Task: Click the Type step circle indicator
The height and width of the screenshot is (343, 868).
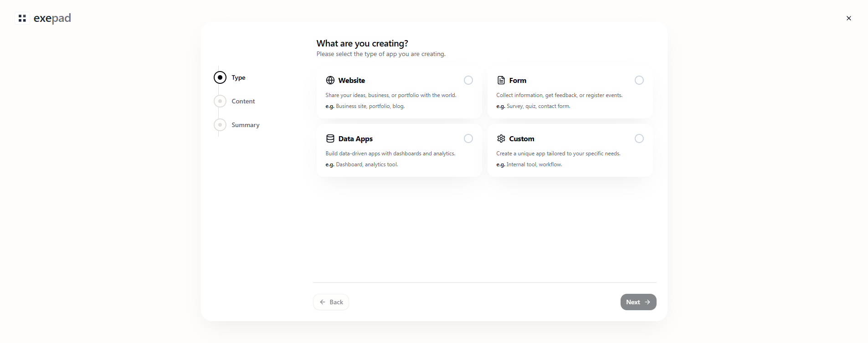Action: [220, 77]
